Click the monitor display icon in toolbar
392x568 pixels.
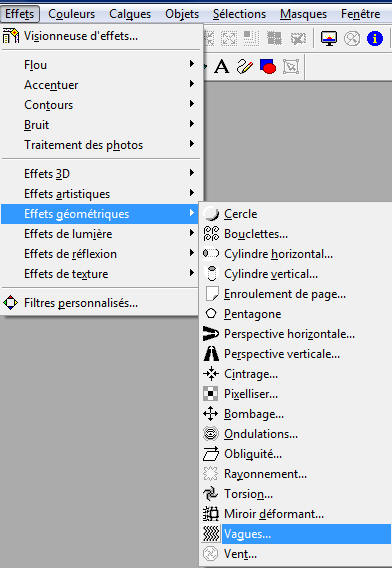pos(329,38)
